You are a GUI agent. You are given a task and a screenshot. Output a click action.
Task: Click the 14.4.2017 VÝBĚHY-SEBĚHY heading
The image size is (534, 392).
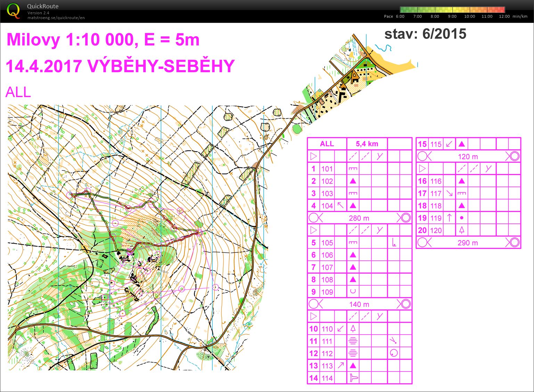pos(120,66)
